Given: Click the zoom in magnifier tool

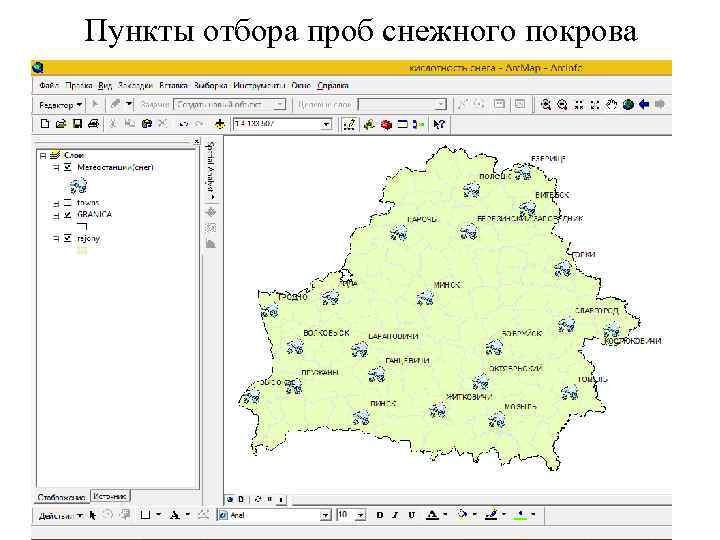Looking at the screenshot, I should [547, 103].
